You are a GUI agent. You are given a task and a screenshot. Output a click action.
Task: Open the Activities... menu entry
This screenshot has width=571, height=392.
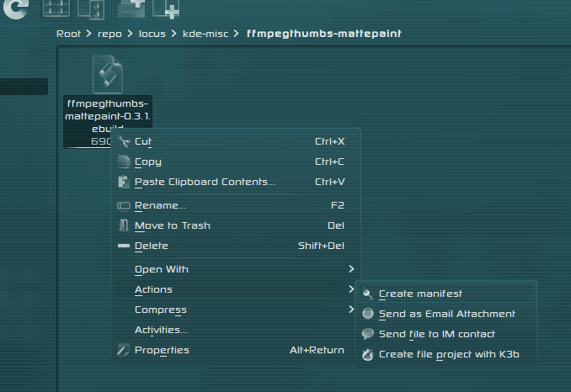click(236, 331)
